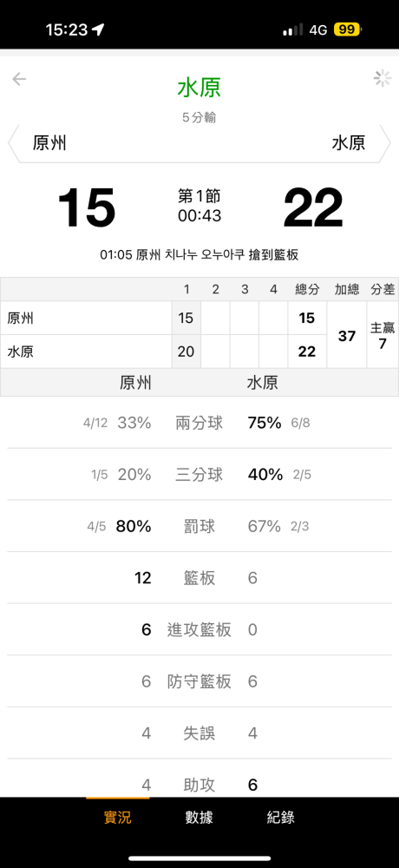This screenshot has height=868, width=399.
Task: Tap the back arrow icon
Action: pos(19,79)
